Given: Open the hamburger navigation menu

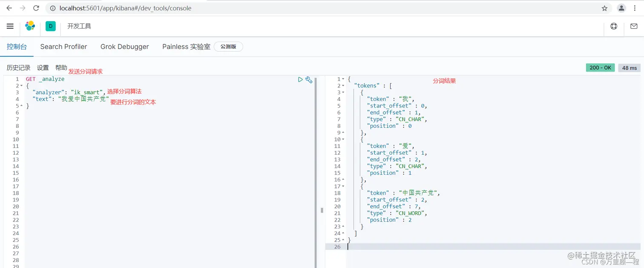Looking at the screenshot, I should pyautogui.click(x=10, y=26).
